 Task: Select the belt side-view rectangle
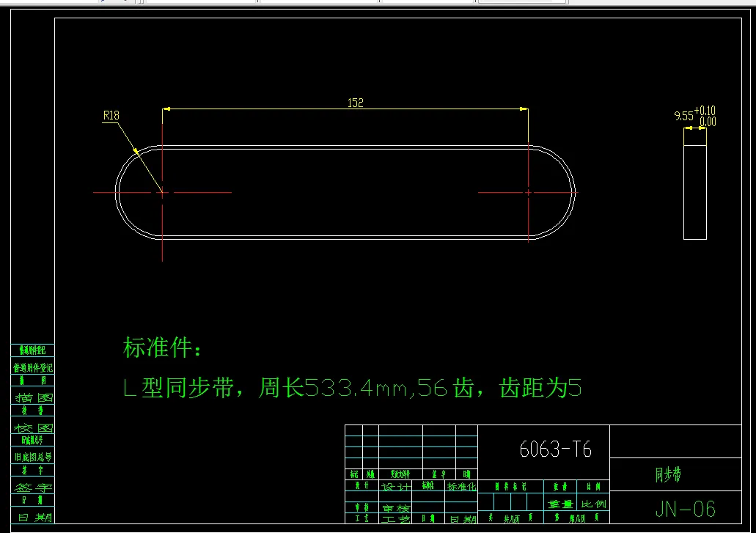[x=694, y=192]
